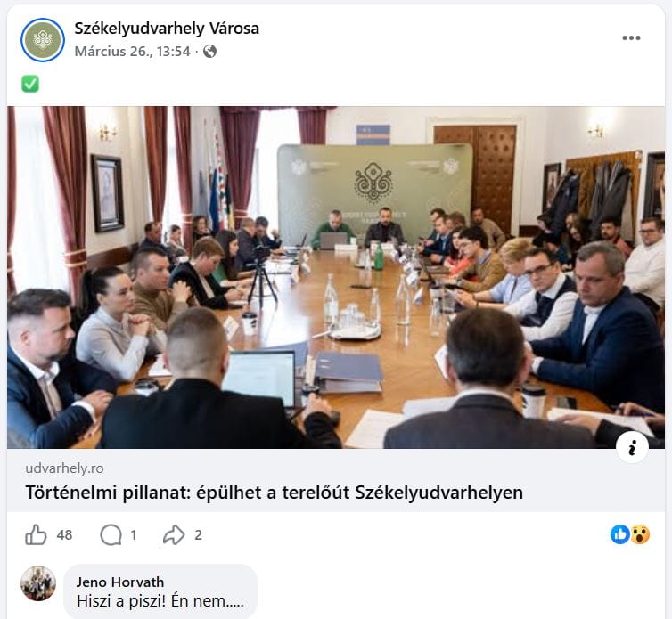View the 48 likes count
The width and height of the screenshot is (672, 619).
(x=64, y=535)
